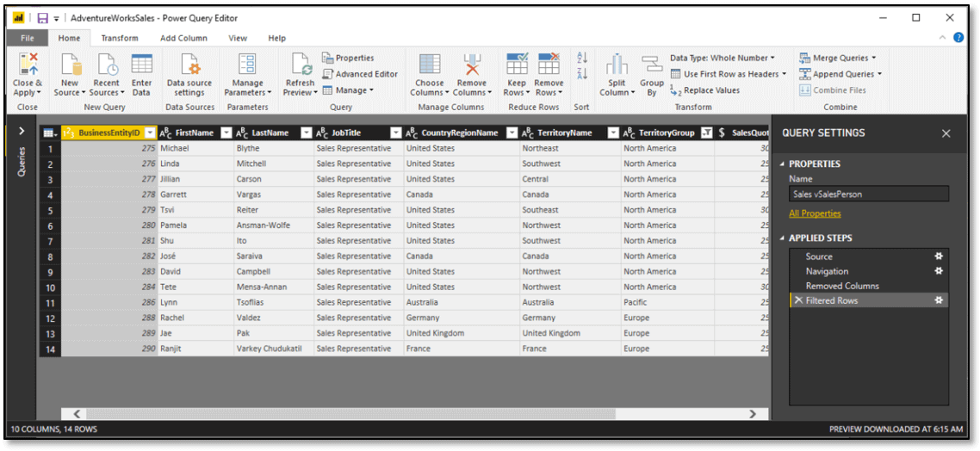Open the Data Type: Whole Number dropdown
Image resolution: width=980 pixels, height=451 pixels.
(723, 58)
